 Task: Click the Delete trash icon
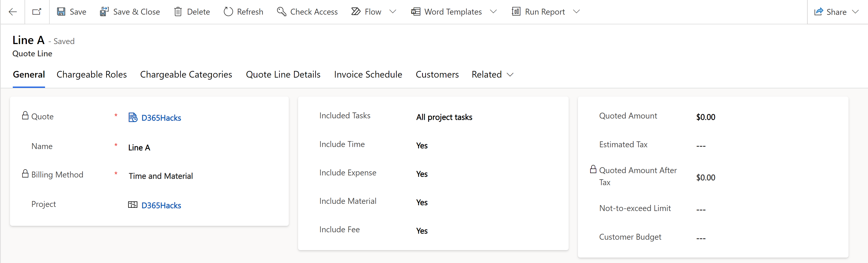point(178,11)
